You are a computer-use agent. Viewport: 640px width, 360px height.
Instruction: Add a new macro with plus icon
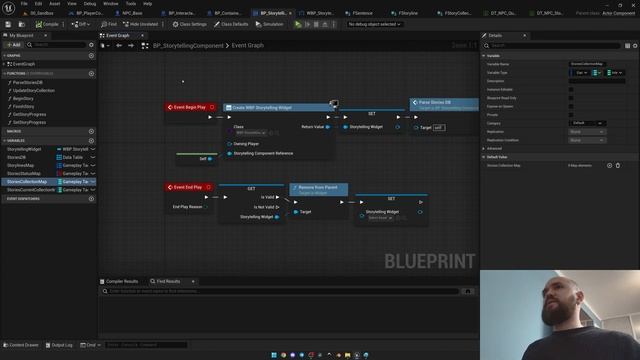(91, 131)
